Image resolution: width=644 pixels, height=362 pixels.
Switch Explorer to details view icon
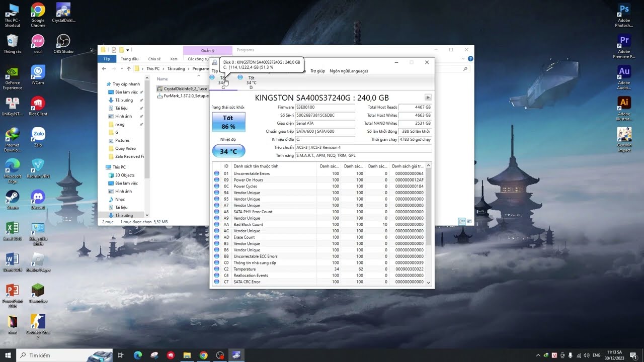461,222
